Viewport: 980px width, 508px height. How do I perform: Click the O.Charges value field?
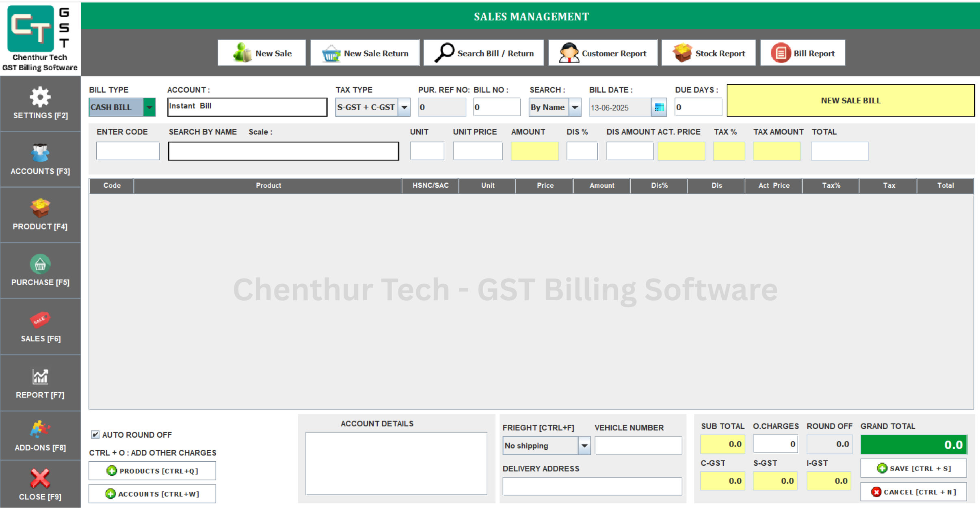pos(775,444)
